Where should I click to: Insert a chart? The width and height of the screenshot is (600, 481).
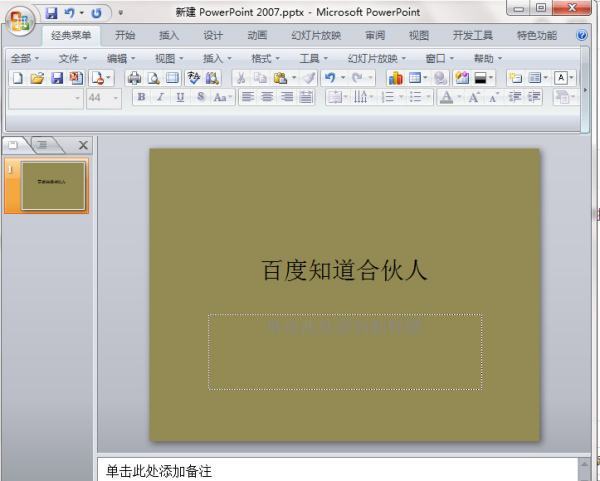click(395, 78)
